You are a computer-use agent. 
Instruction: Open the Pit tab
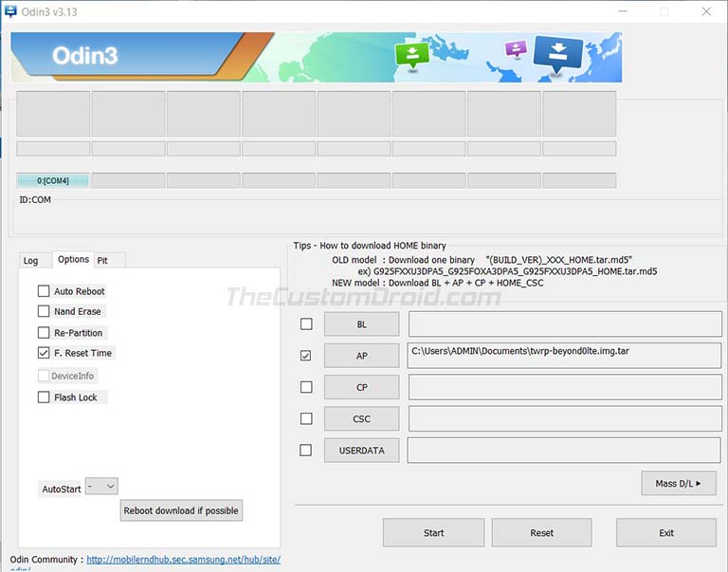[102, 260]
